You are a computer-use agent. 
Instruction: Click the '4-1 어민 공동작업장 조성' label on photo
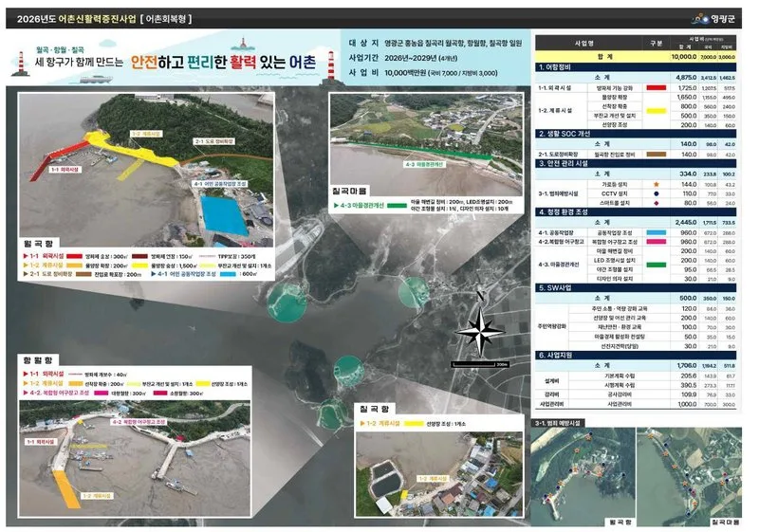tap(220, 184)
